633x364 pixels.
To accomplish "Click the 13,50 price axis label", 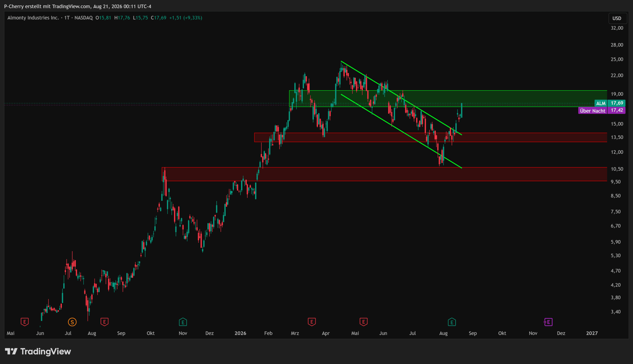I will [617, 137].
